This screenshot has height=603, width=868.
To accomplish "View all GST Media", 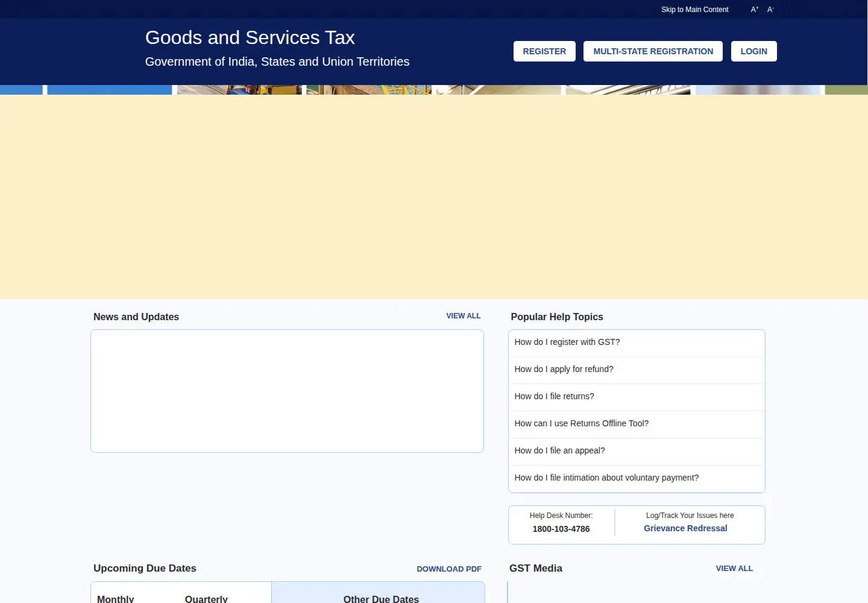I will [x=734, y=569].
